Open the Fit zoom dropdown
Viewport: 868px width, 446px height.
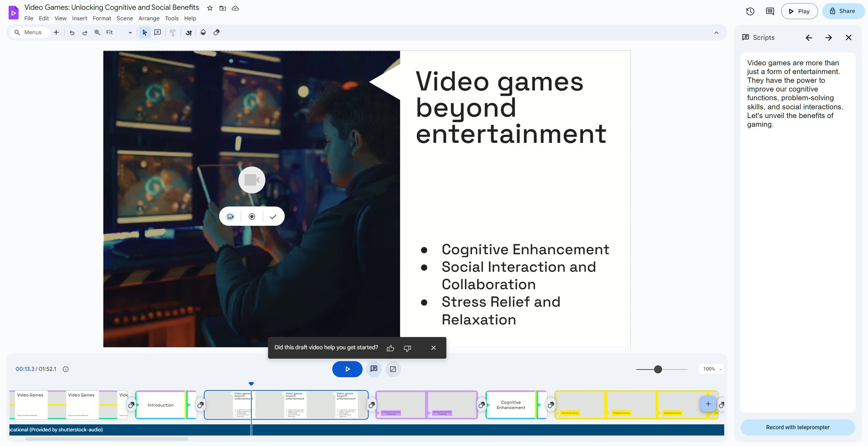click(x=130, y=32)
